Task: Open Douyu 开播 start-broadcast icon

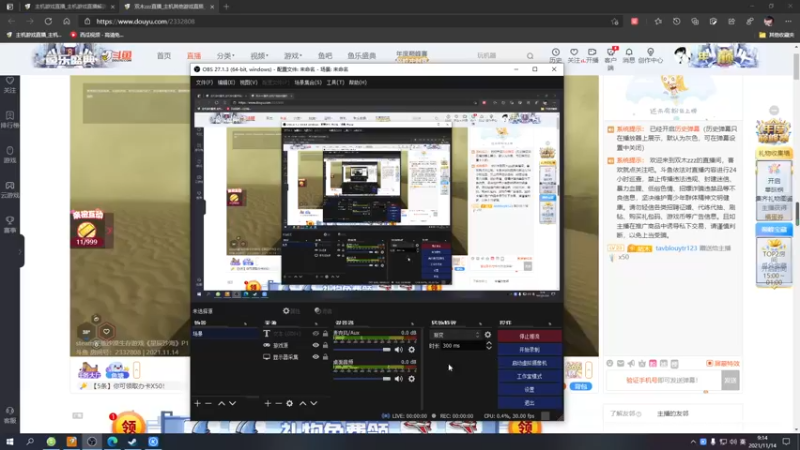Action: (x=592, y=56)
